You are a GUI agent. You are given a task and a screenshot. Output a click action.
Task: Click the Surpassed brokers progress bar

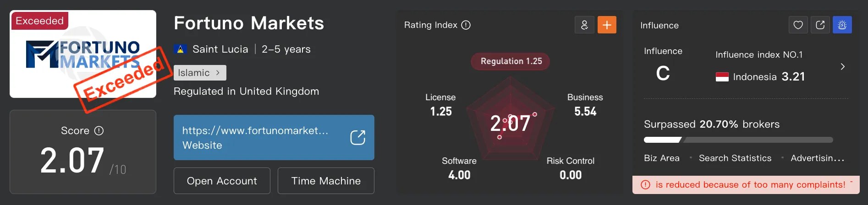click(x=738, y=140)
